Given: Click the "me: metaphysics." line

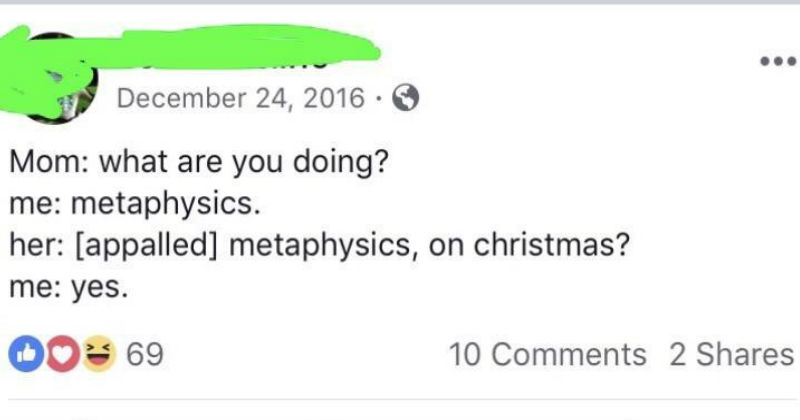Looking at the screenshot, I should (x=135, y=205).
